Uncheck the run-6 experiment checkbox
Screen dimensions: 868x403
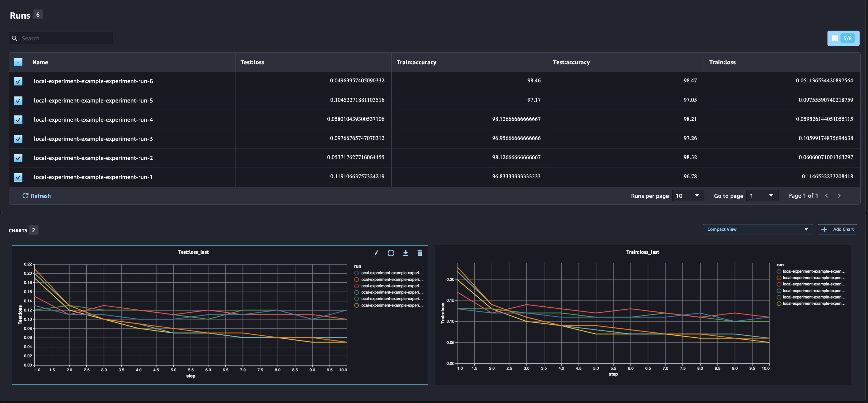(x=18, y=81)
